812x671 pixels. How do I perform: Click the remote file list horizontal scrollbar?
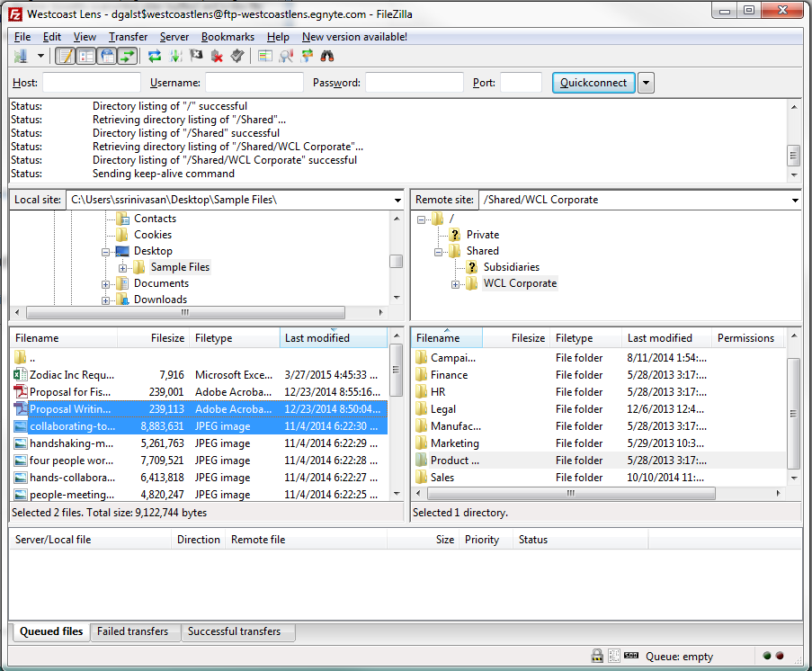(x=569, y=493)
